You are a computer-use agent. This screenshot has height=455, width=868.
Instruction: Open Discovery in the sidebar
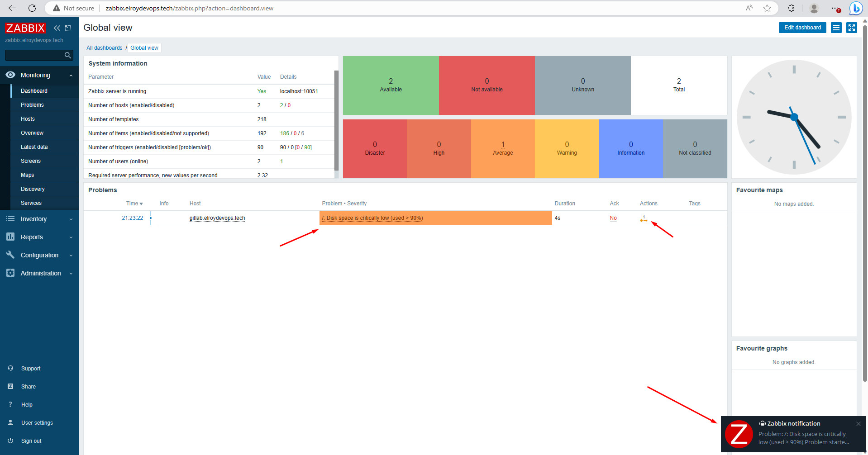(x=44, y=189)
